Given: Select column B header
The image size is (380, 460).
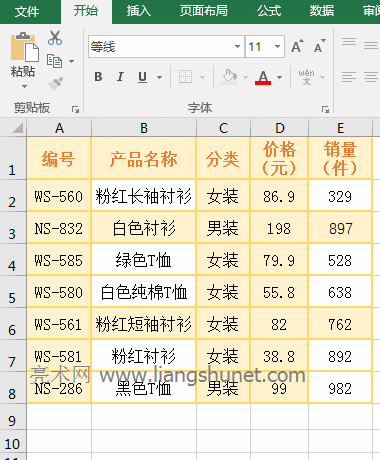Looking at the screenshot, I should click(144, 128).
